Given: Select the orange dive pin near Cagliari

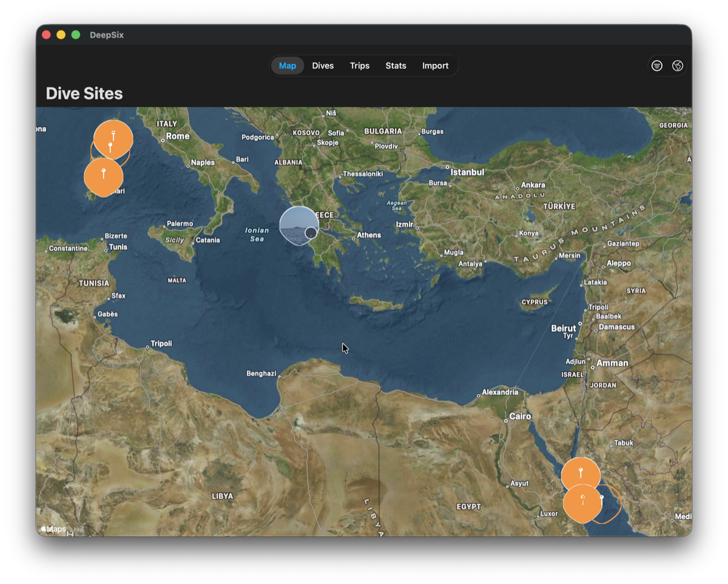Looking at the screenshot, I should click(x=103, y=177).
